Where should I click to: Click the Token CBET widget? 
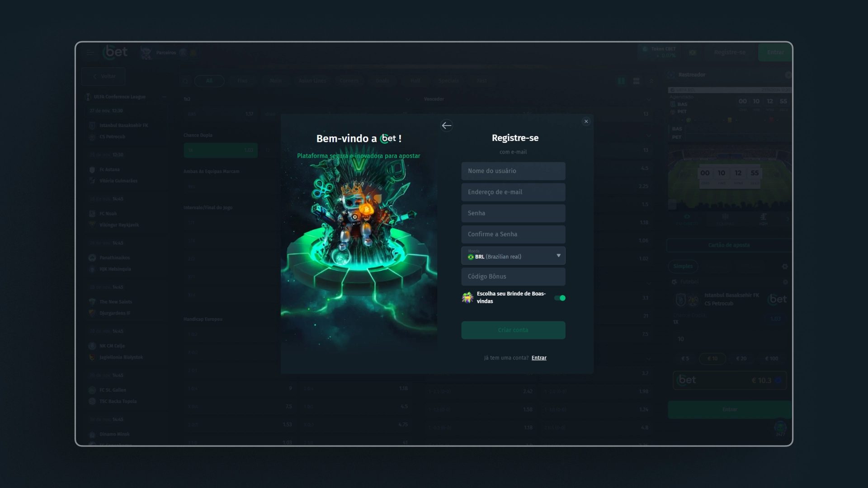(659, 52)
